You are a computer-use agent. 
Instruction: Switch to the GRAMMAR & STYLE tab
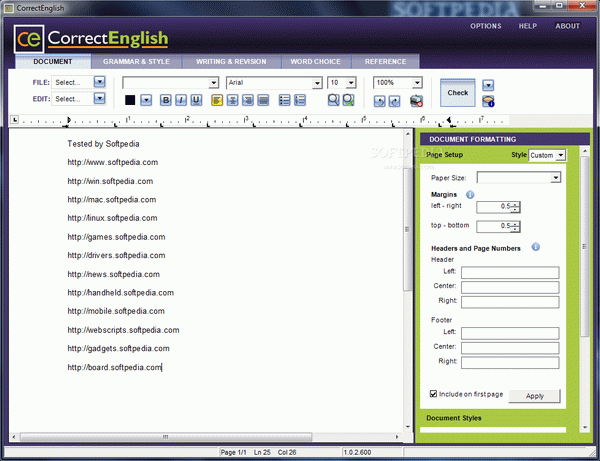(x=136, y=62)
